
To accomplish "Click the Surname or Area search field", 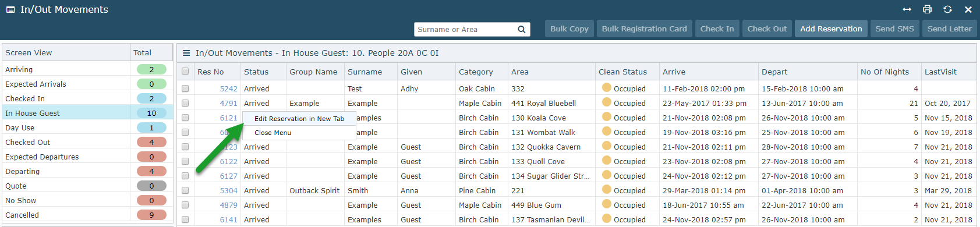I will (466, 29).
